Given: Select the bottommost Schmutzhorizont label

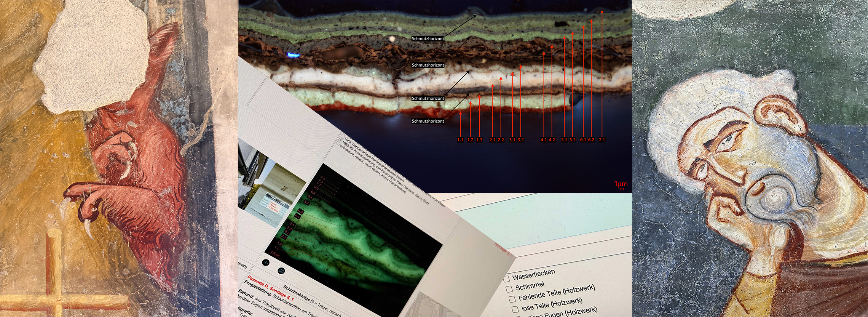Looking at the screenshot, I should [x=428, y=121].
